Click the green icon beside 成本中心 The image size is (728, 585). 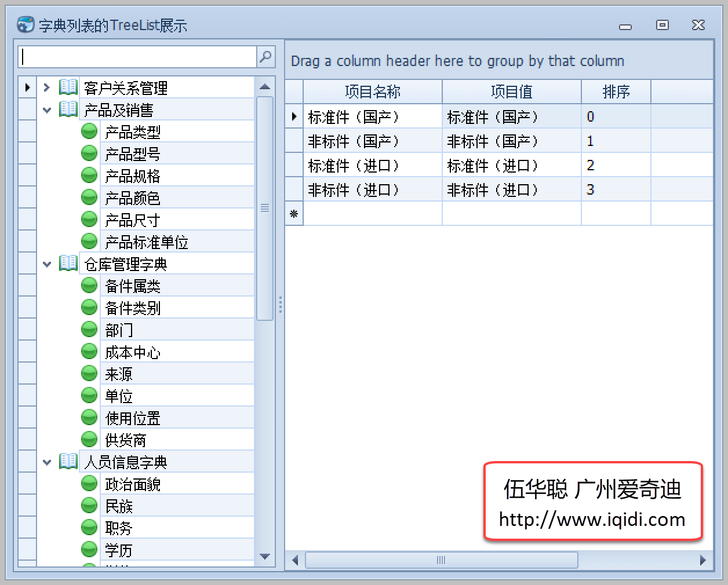(x=89, y=352)
